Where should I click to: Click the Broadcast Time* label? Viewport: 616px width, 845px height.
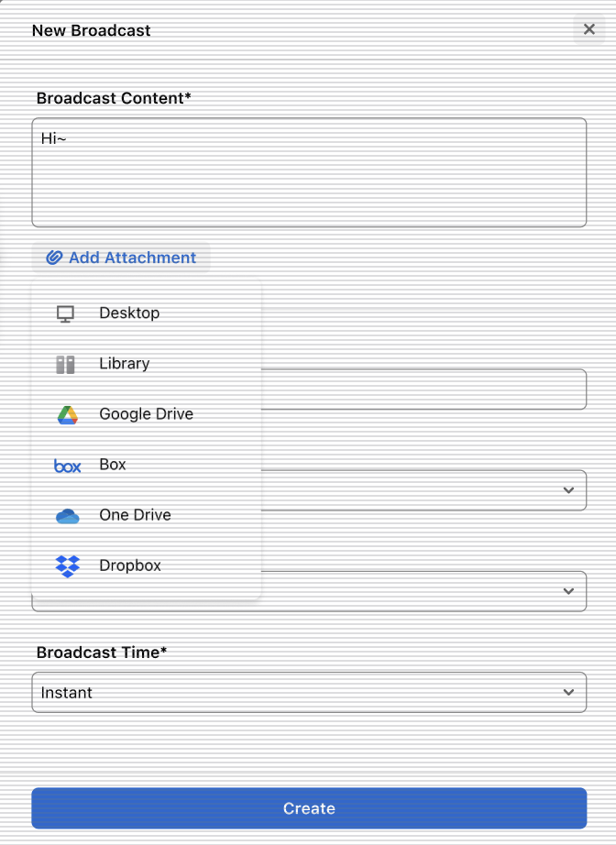pos(102,653)
